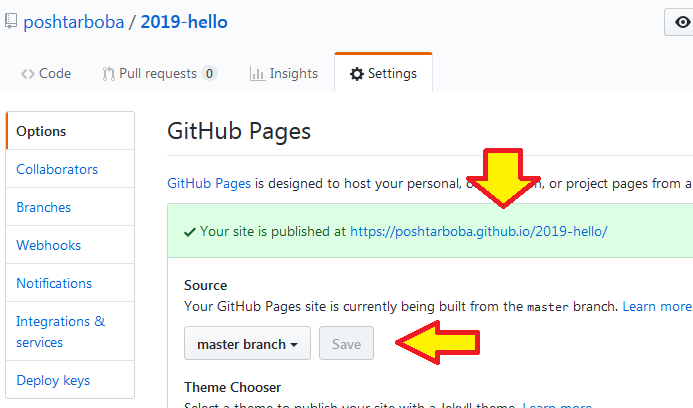Click the Source heading
The image size is (693, 408).
206,285
